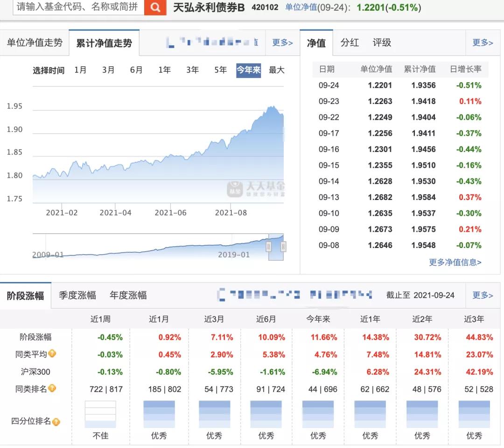The image size is (504, 448).
Task: Click the 单位净值 link in the header
Action: (301, 7)
